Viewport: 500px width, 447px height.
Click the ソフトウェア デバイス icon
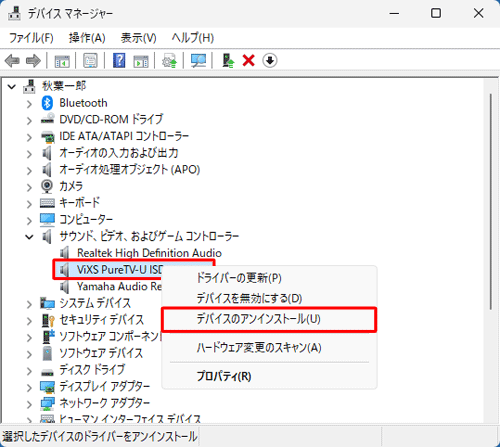47,353
